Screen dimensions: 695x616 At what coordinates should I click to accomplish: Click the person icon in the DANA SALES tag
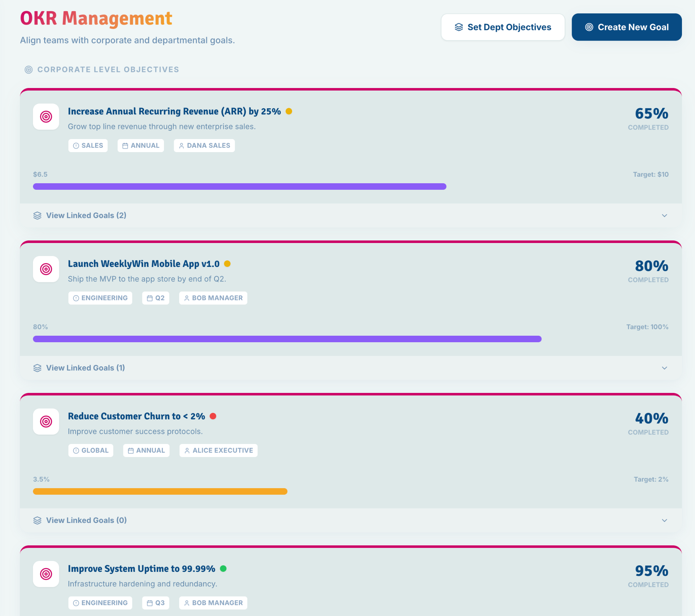pos(182,146)
